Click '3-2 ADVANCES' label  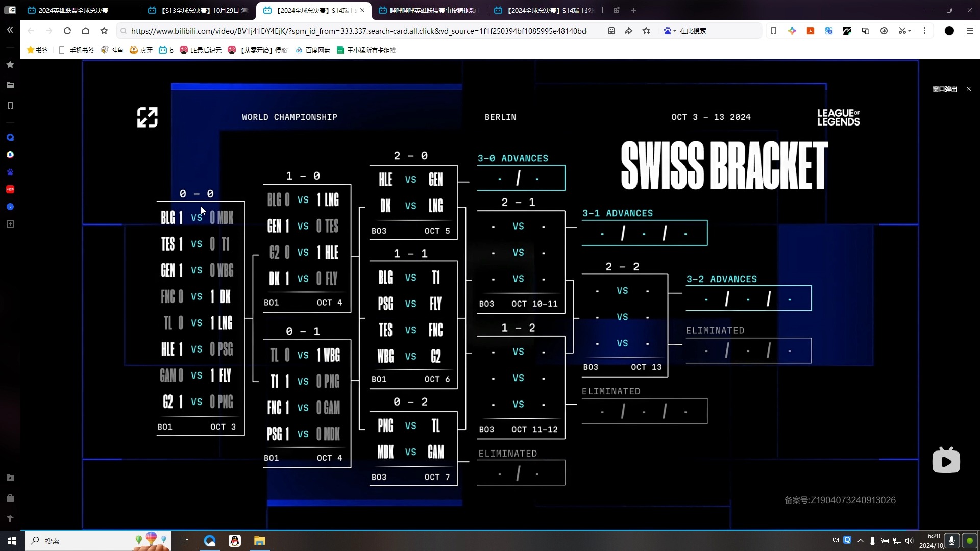(x=722, y=279)
